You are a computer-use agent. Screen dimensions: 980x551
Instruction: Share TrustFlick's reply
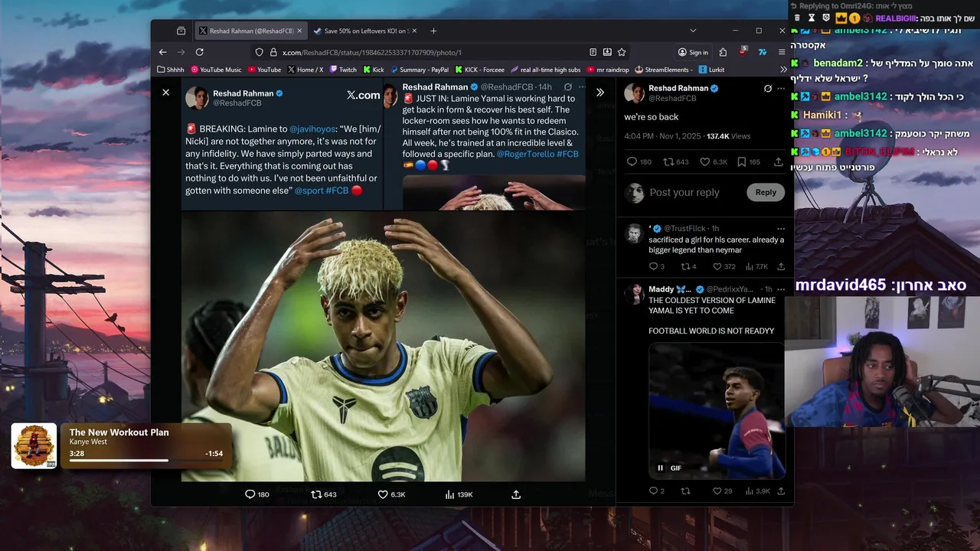781,266
